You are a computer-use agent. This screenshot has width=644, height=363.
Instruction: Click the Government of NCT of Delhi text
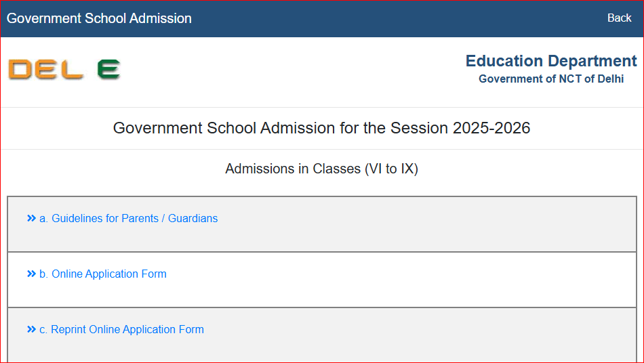(x=551, y=79)
